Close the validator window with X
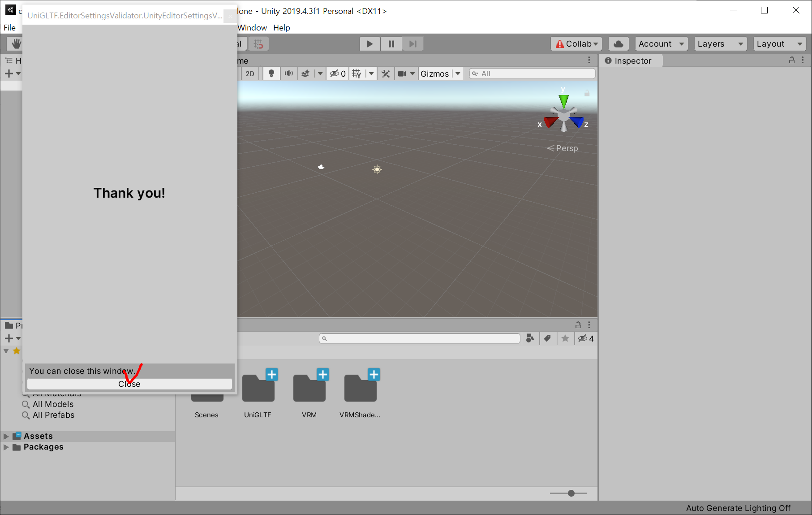This screenshot has width=812, height=515. click(x=230, y=16)
